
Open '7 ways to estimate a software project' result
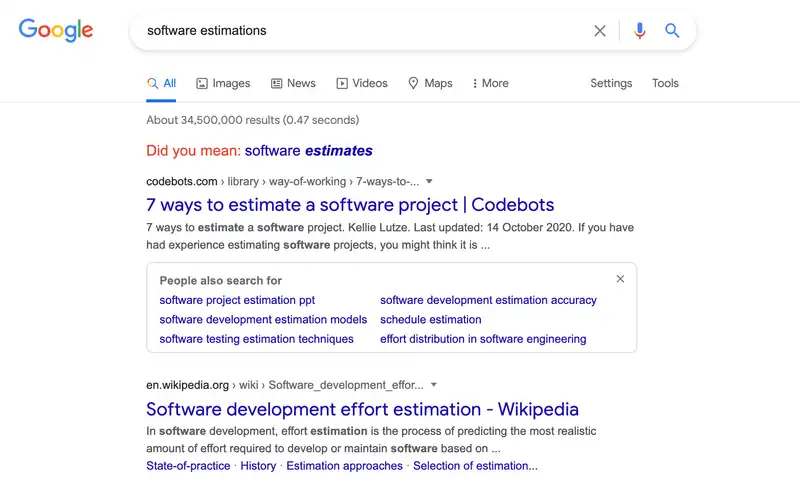(x=350, y=205)
